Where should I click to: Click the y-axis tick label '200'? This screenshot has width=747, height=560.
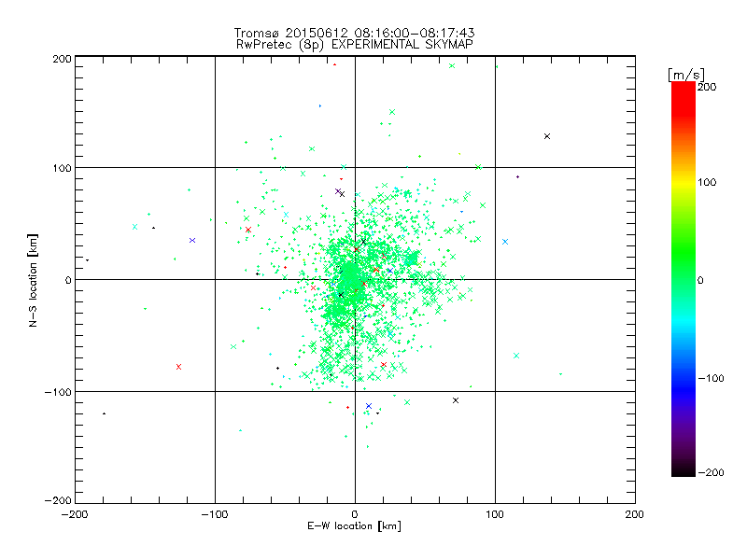[x=62, y=59]
